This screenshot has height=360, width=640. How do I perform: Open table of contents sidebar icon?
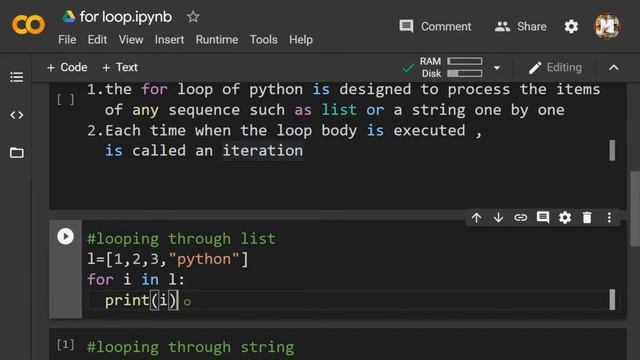click(x=16, y=77)
